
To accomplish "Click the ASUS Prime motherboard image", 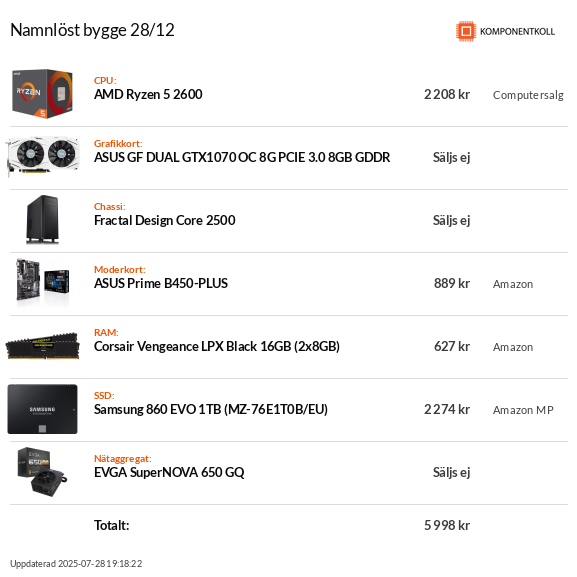I will (42, 283).
